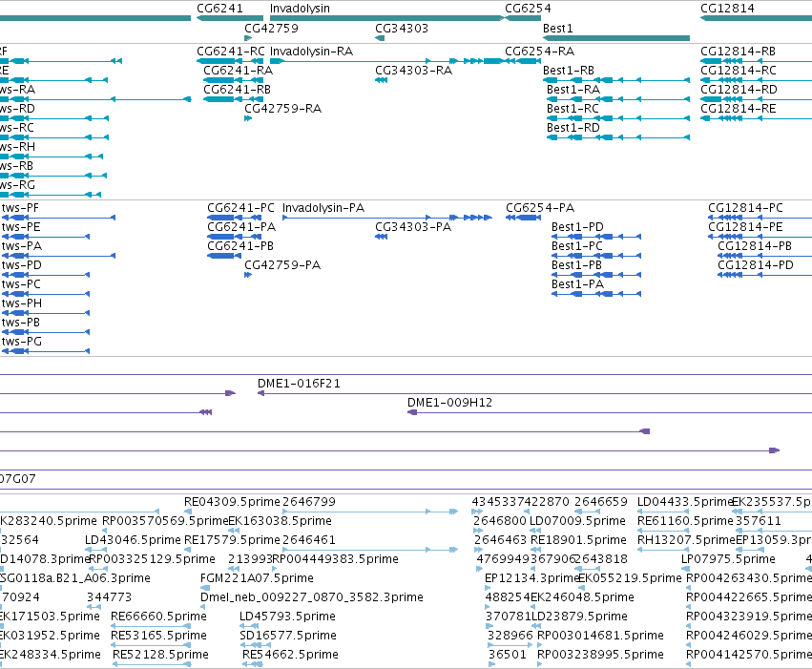Select protein tws-PD
The height and width of the screenshot is (669, 812).
[x=22, y=265]
